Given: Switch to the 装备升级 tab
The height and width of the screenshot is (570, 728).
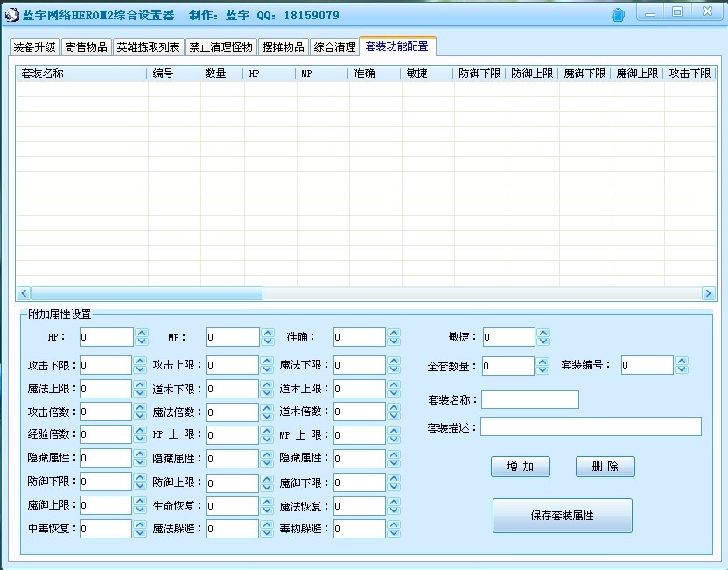Looking at the screenshot, I should pyautogui.click(x=35, y=47).
